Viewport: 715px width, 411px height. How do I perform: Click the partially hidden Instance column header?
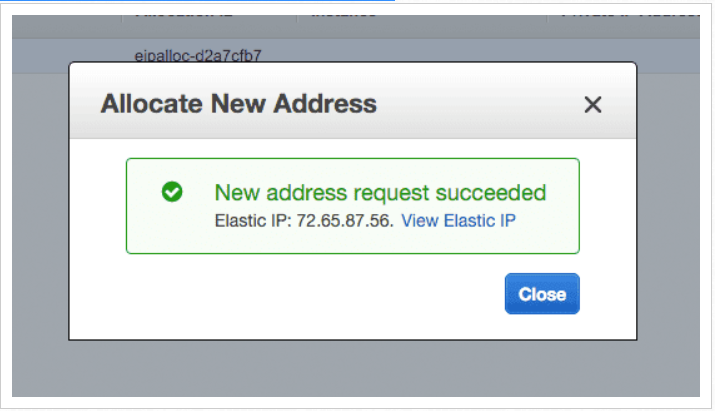click(x=344, y=16)
